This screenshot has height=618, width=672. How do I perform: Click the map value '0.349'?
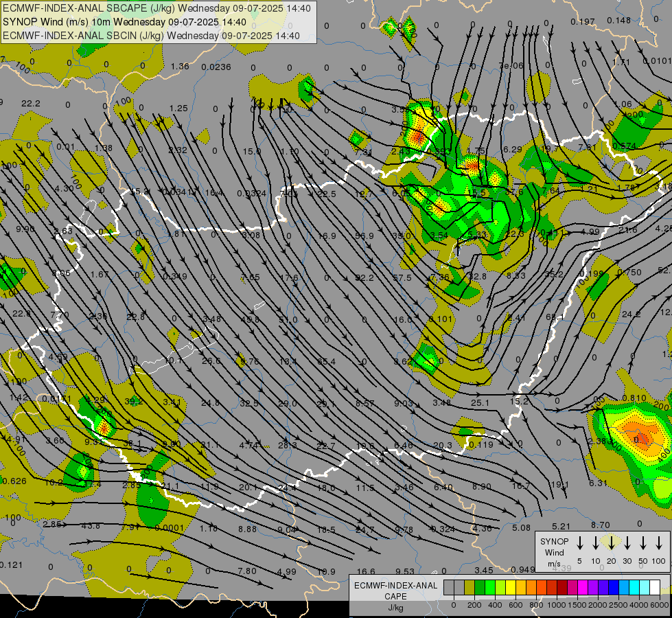click(175, 277)
